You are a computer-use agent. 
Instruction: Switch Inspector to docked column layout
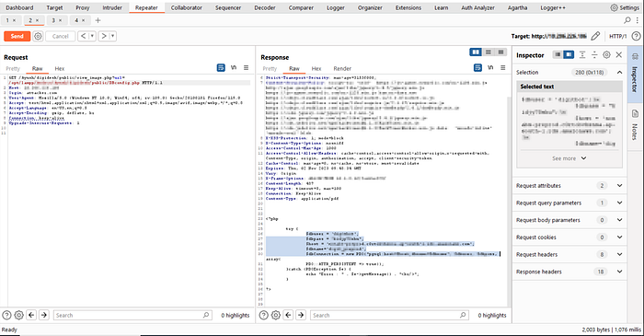coord(569,54)
